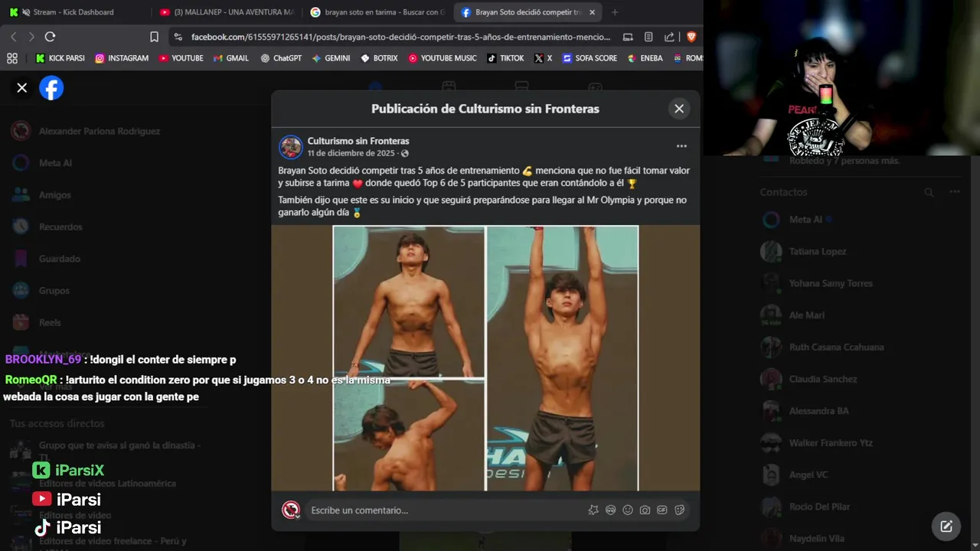Attach a photo using the camera icon

(645, 510)
